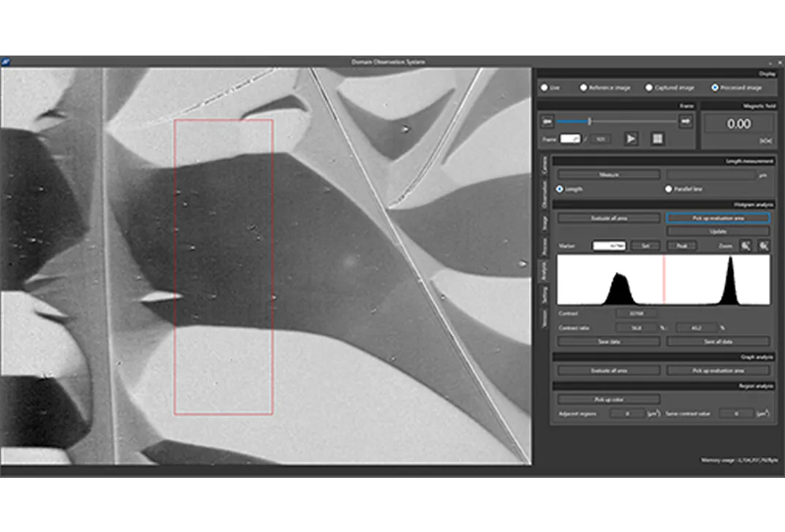Switch display to Reference image
The width and height of the screenshot is (785, 532).
click(x=583, y=88)
